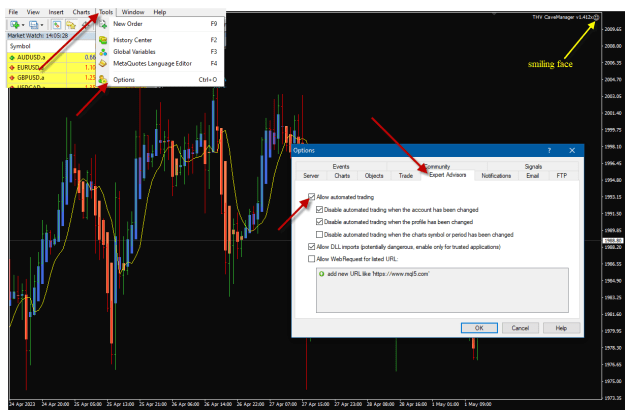Click the green arrow icon beside AUDUSD.a

coord(12,57)
